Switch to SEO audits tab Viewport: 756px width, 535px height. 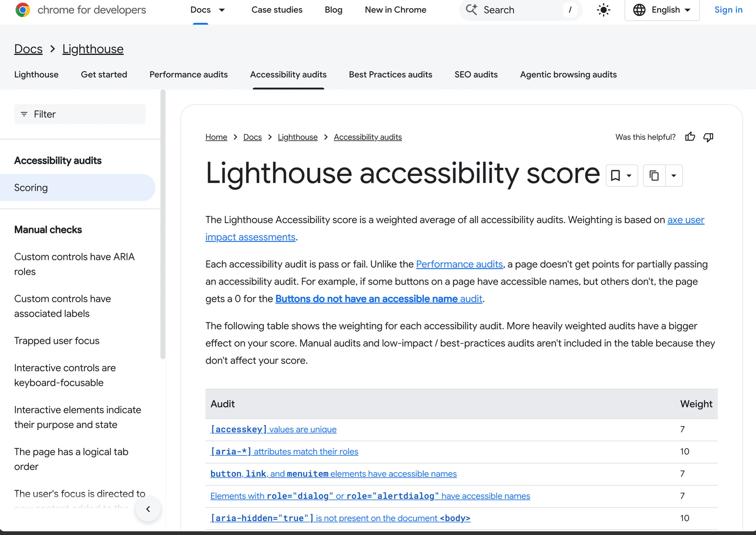[x=476, y=74]
